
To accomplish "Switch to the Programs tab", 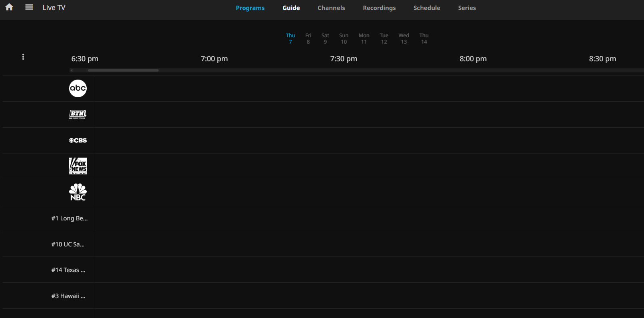I will click(250, 8).
